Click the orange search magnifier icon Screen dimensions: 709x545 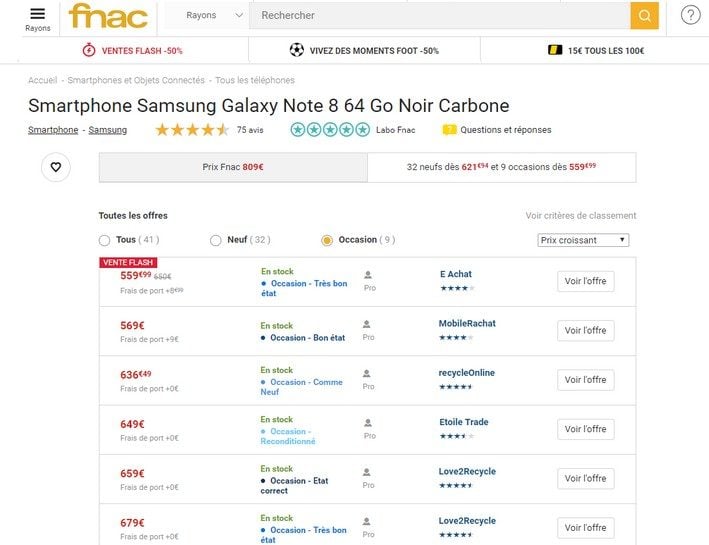[x=644, y=16]
